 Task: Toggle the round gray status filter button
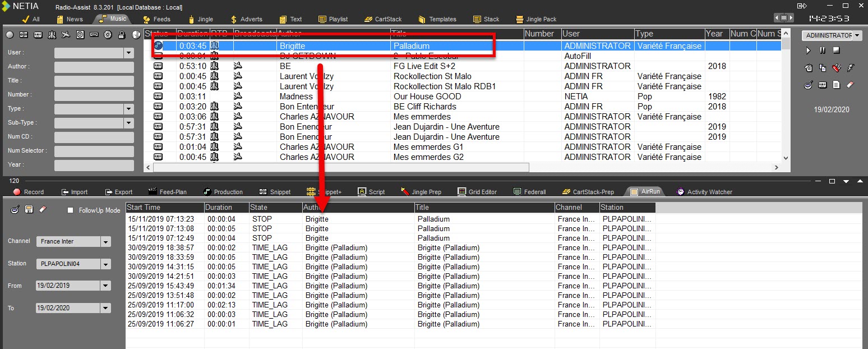pyautogui.click(x=10, y=35)
